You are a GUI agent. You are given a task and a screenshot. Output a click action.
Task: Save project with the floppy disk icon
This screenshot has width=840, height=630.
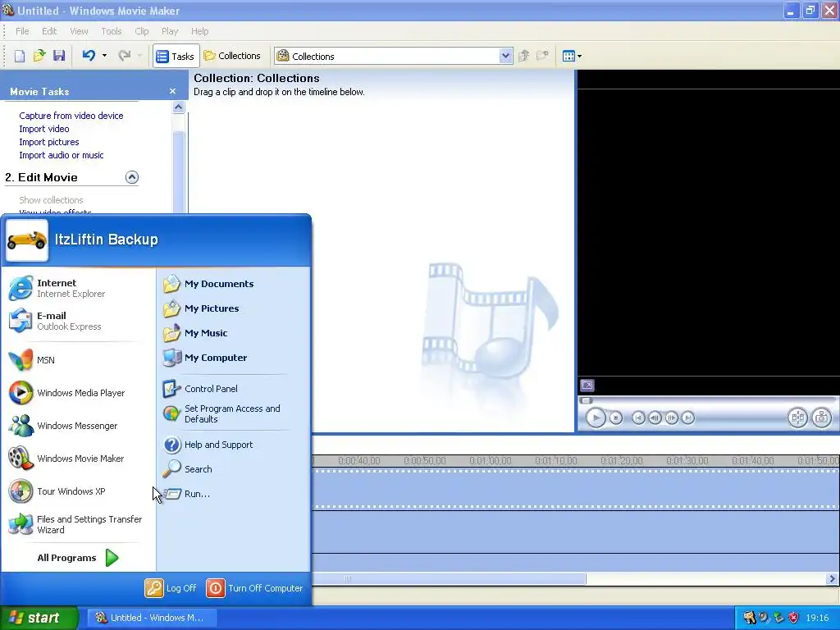59,56
